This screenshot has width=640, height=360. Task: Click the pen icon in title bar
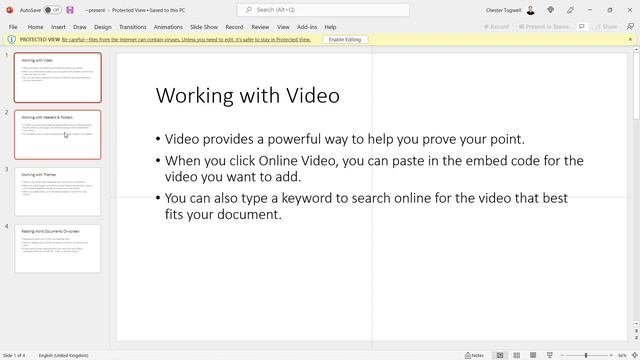pyautogui.click(x=570, y=10)
